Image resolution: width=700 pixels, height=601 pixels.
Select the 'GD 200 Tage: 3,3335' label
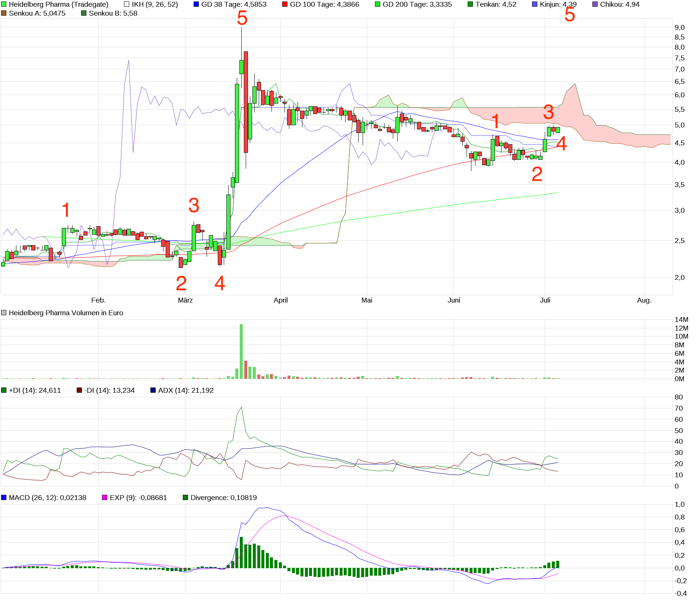tap(417, 4)
